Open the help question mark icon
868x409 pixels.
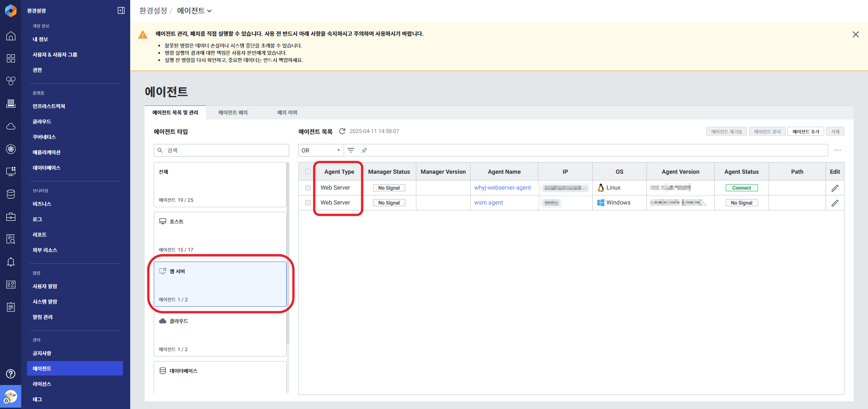coord(11,374)
